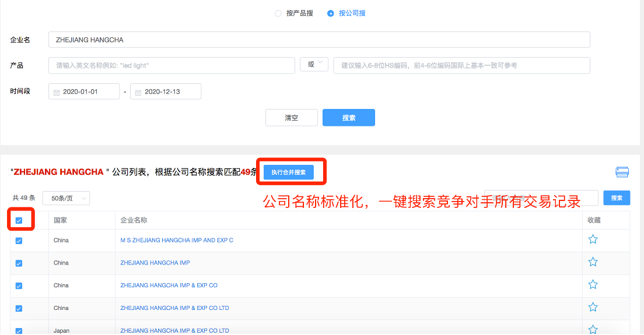The image size is (644, 335).
Task: Click calendar icon in end date field
Action: tap(138, 92)
